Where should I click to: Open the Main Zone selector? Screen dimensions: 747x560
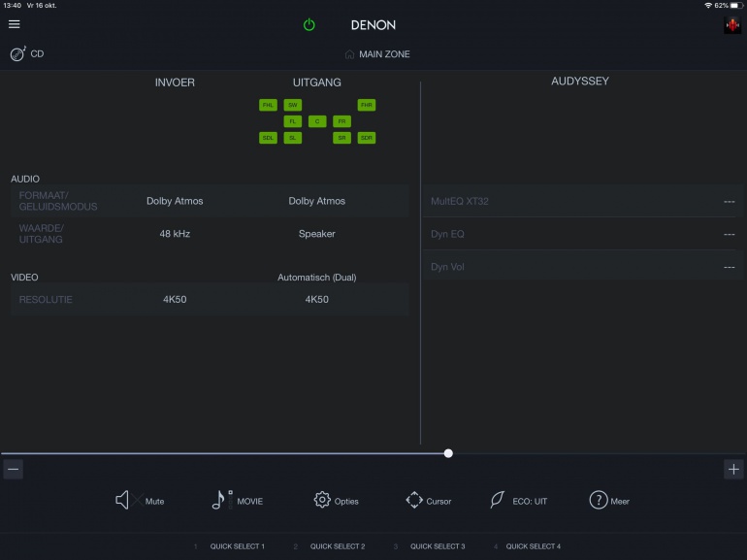pyautogui.click(x=377, y=54)
